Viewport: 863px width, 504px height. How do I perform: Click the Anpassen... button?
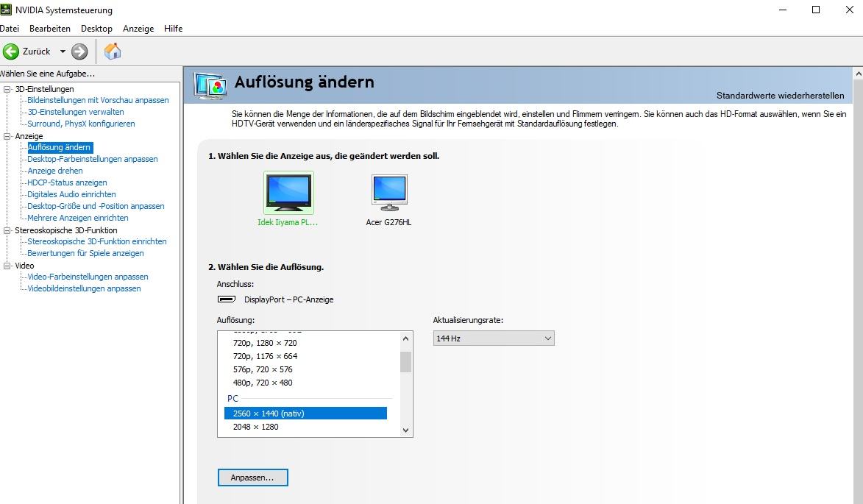pyautogui.click(x=252, y=478)
